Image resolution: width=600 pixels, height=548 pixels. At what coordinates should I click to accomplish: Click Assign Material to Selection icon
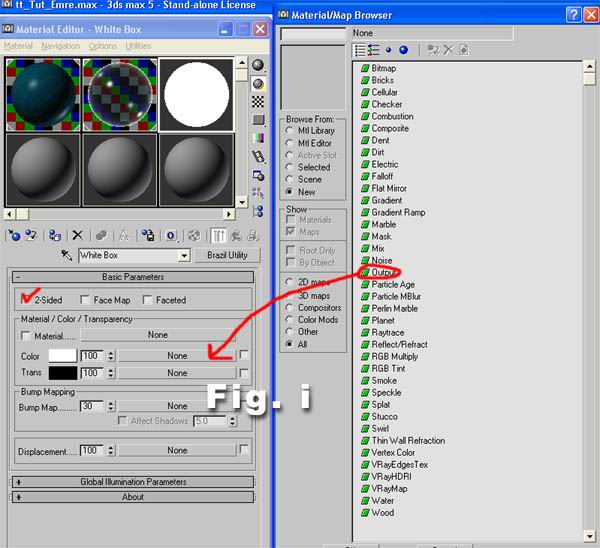[x=53, y=235]
